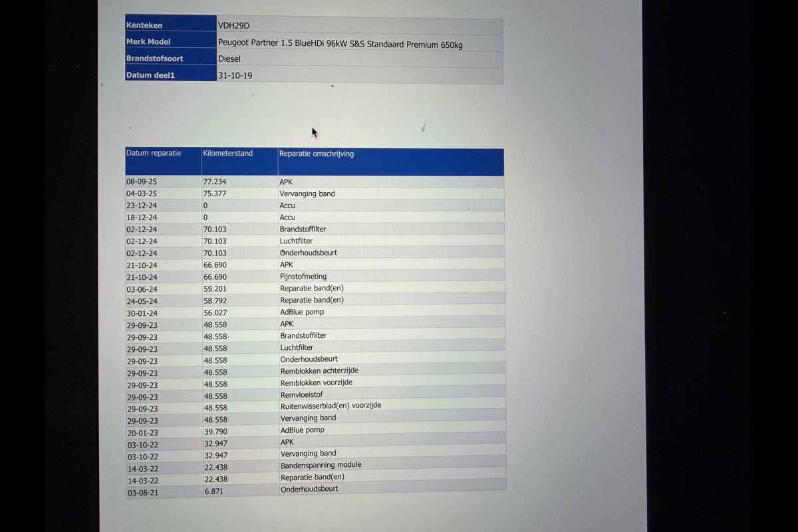Select the Fijnstofmeting repair entry
This screenshot has width=798, height=532.
pyautogui.click(x=303, y=277)
